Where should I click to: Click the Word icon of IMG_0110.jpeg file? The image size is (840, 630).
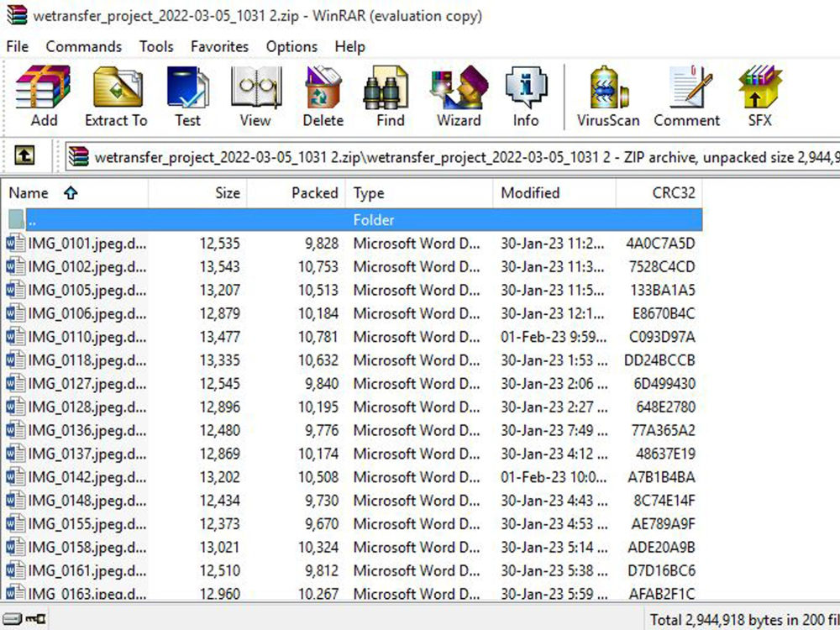click(15, 337)
